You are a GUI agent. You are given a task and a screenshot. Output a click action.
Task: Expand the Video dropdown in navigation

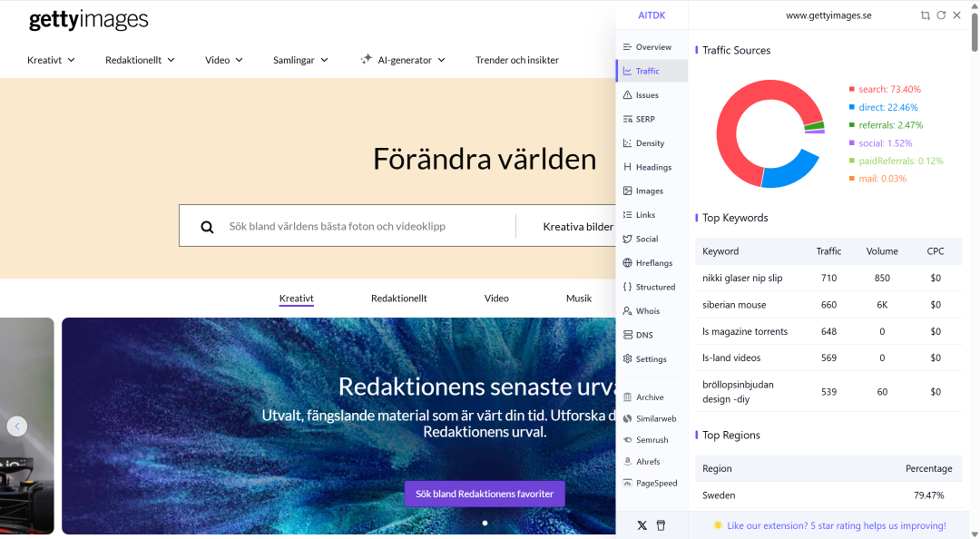click(x=224, y=60)
